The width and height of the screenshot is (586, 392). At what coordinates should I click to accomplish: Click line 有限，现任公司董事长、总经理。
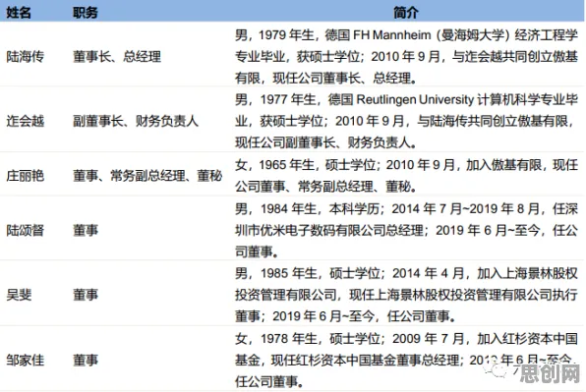(325, 78)
